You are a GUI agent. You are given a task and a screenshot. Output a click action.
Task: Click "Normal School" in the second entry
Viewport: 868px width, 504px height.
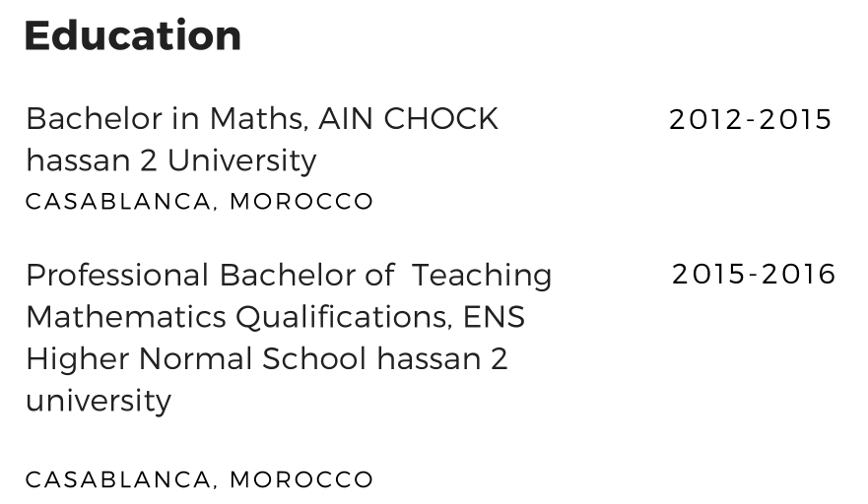pos(253,358)
